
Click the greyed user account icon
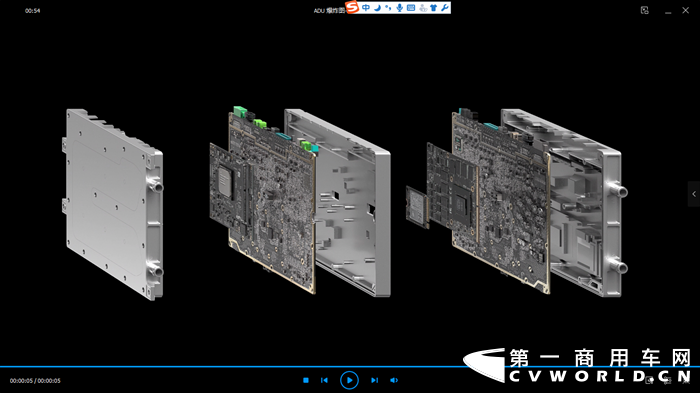click(423, 8)
